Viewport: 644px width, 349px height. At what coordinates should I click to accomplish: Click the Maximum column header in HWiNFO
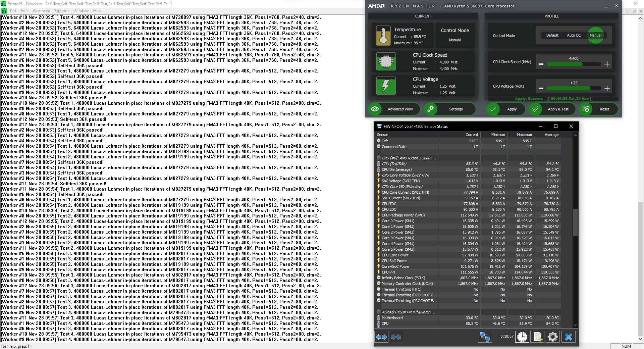tap(521, 135)
